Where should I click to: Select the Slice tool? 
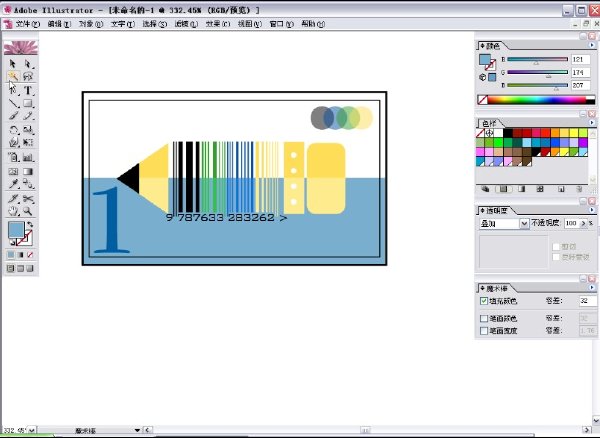pos(13,199)
